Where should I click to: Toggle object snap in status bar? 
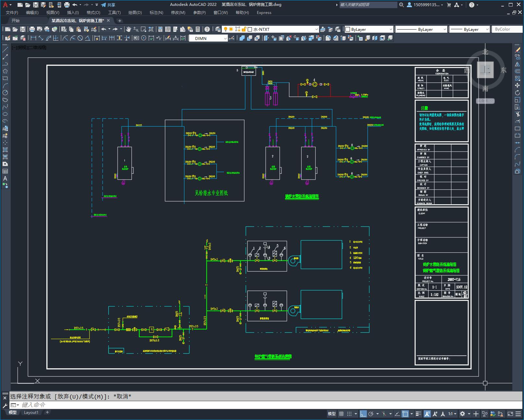(x=405, y=414)
